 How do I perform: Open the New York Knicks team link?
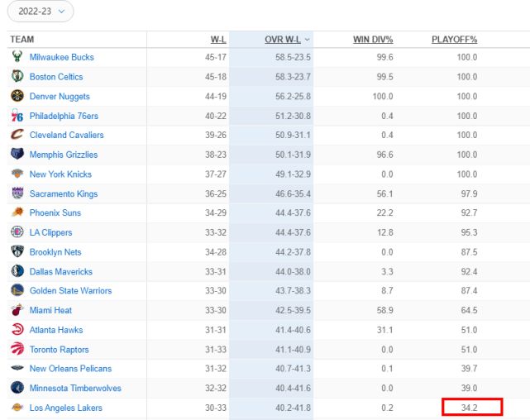tap(60, 174)
